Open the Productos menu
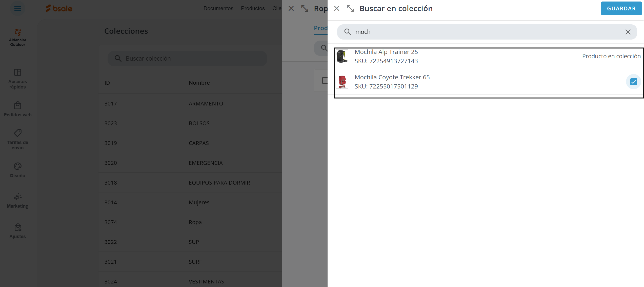644x287 pixels. [253, 8]
